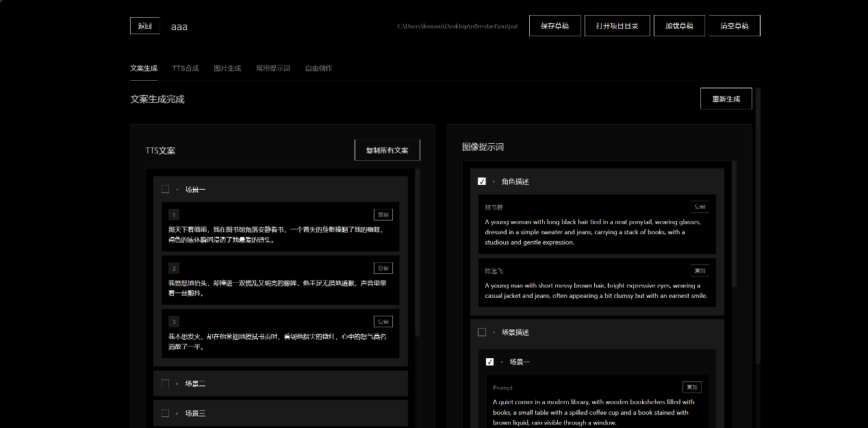Go to the 常用提示词 tab
The image size is (868, 428).
click(x=273, y=68)
